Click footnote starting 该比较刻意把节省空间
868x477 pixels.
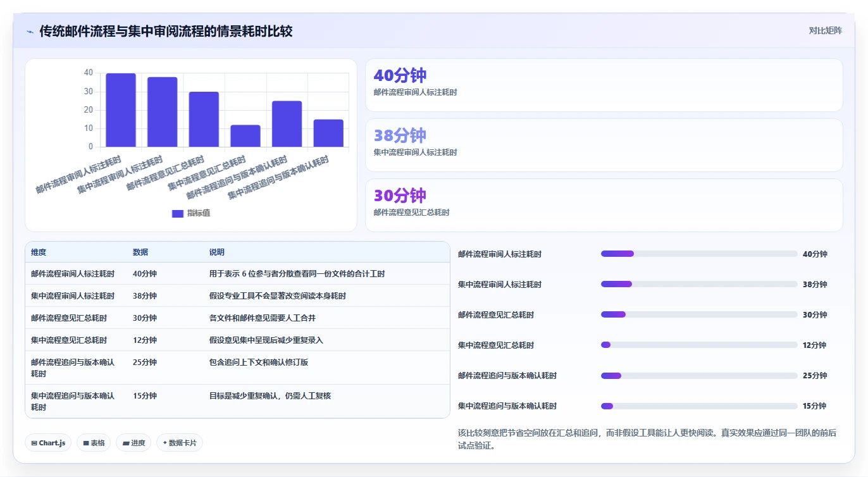(647, 439)
